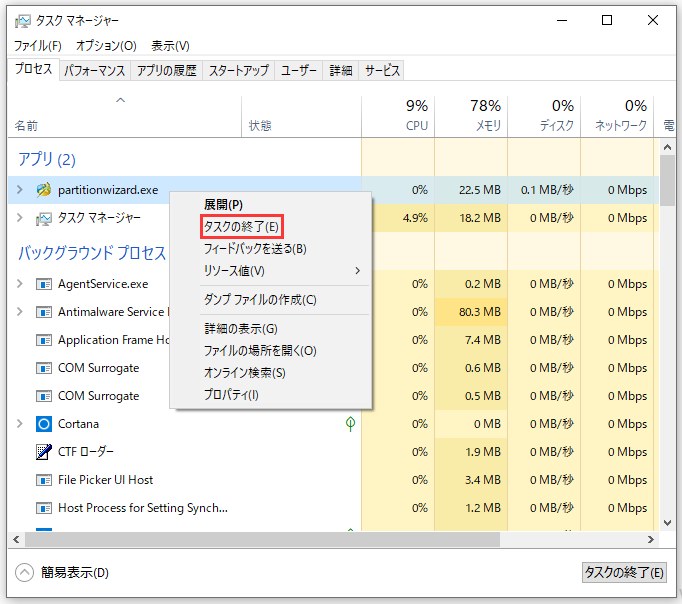Click the CTF ローダー pen icon
This screenshot has width=682, height=604.
click(43, 451)
